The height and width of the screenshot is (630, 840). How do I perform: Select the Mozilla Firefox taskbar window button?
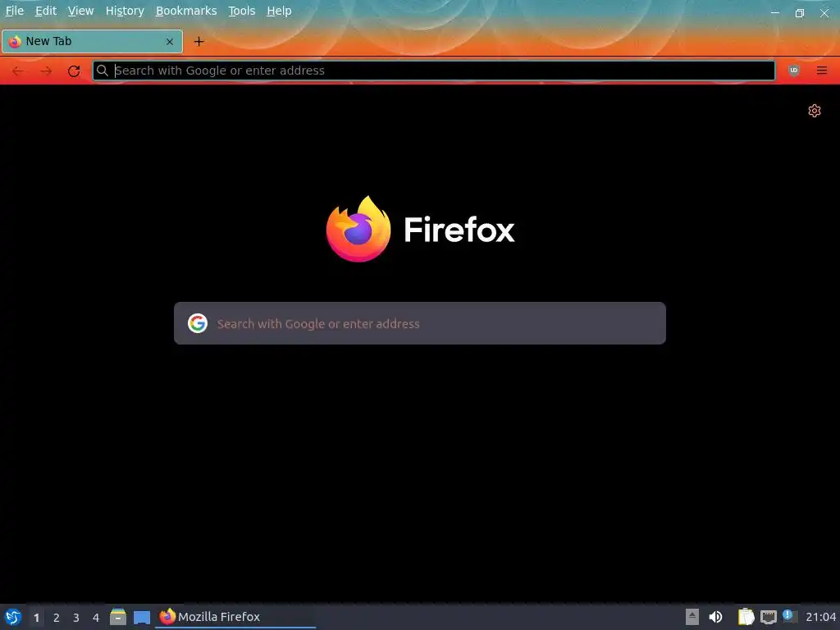tap(235, 617)
